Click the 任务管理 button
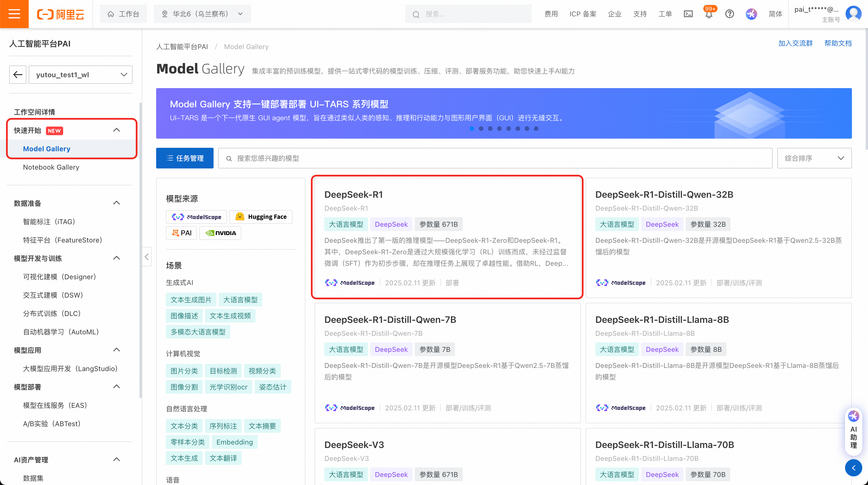 click(x=185, y=158)
